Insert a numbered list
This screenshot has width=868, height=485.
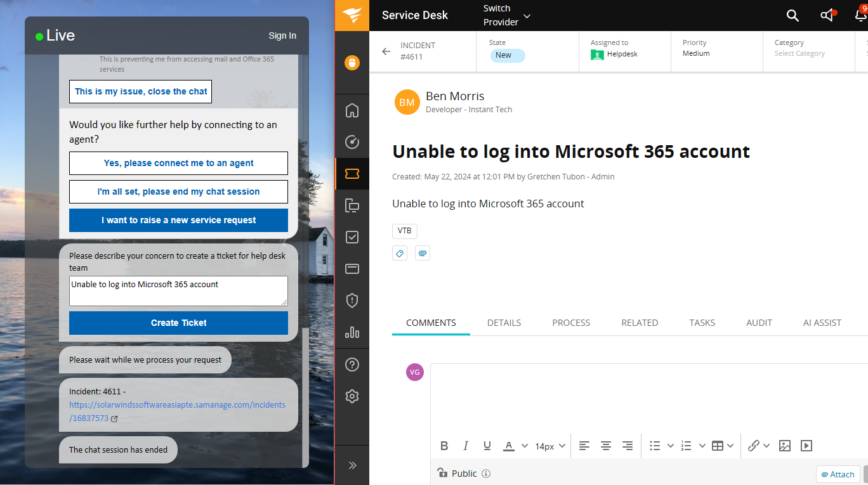pos(686,446)
